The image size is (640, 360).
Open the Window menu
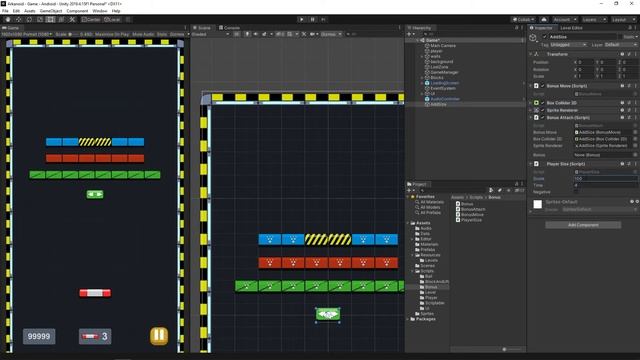[x=100, y=11]
